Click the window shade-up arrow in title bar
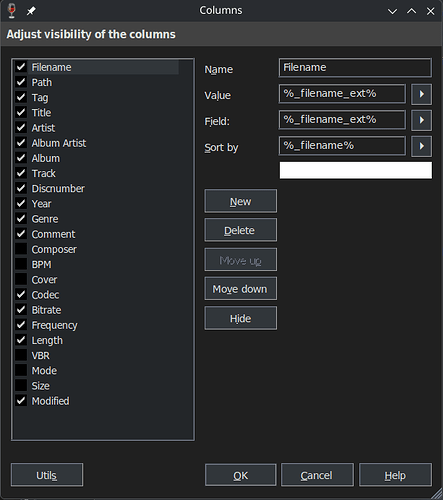Image resolution: width=443 pixels, height=500 pixels. (x=412, y=11)
